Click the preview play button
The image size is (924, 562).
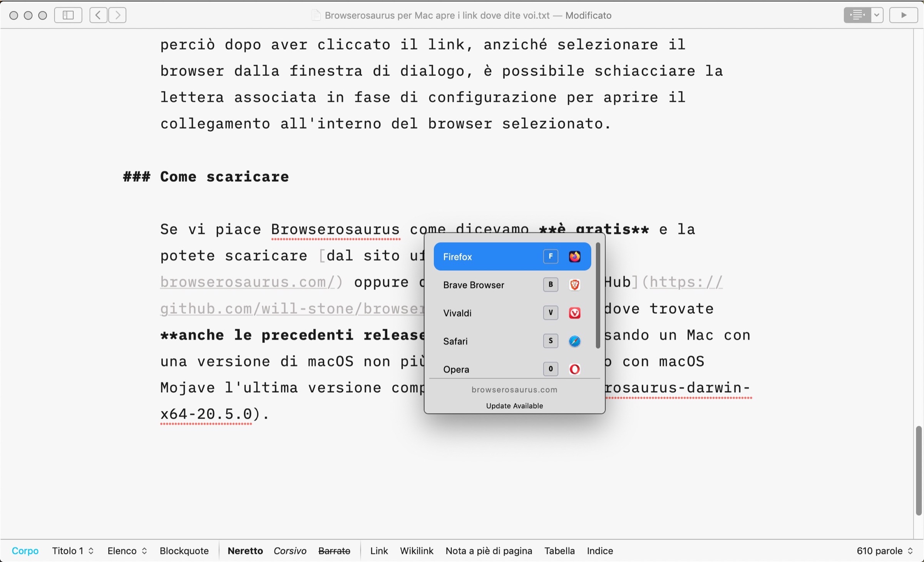click(x=903, y=15)
